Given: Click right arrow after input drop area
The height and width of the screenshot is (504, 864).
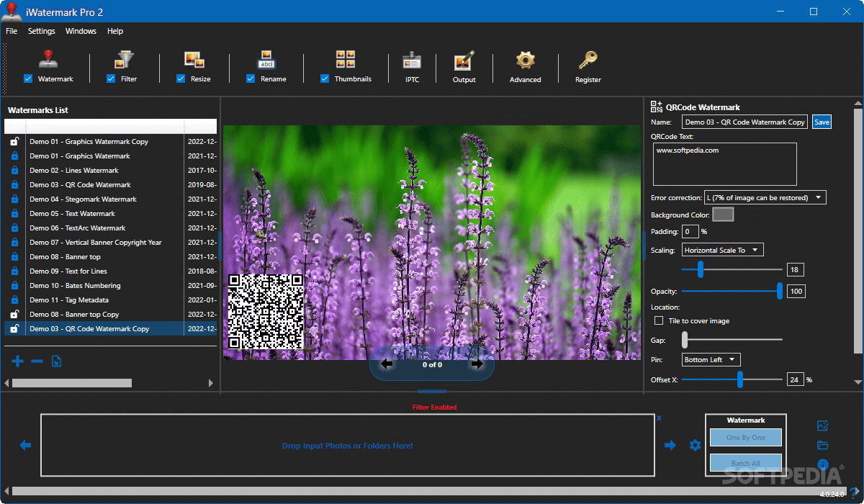Looking at the screenshot, I should point(670,446).
